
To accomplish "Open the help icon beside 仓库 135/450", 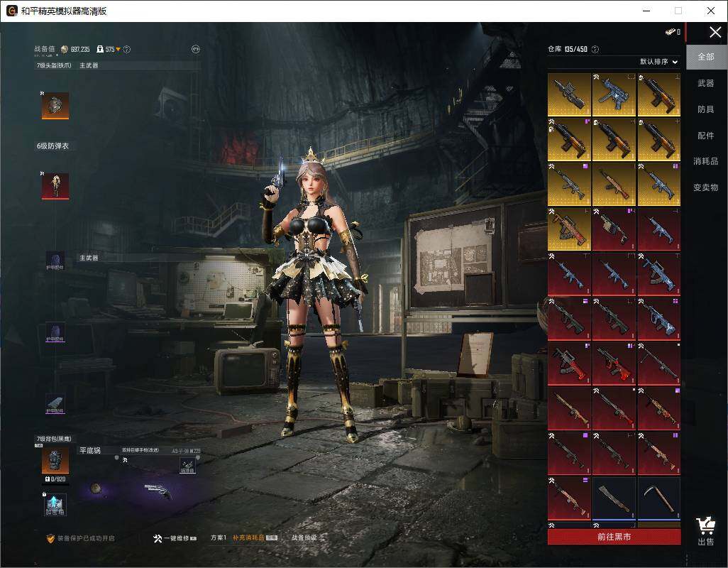I will pyautogui.click(x=595, y=49).
